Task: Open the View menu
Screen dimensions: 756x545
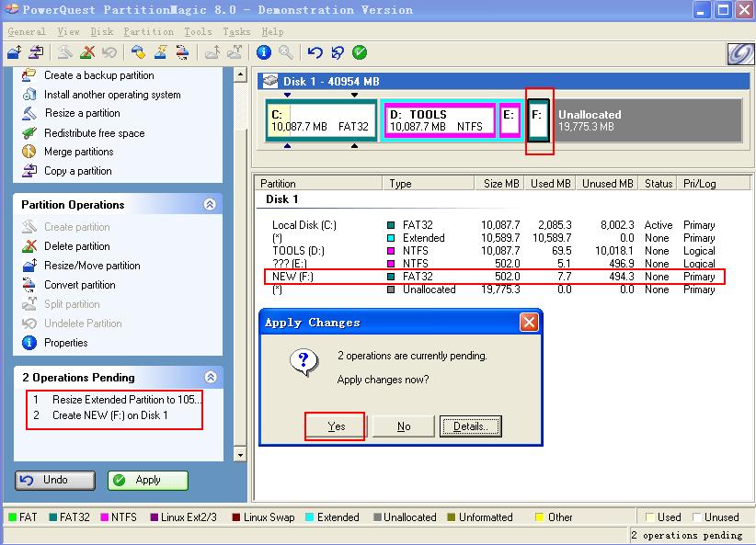Action: 68,32
